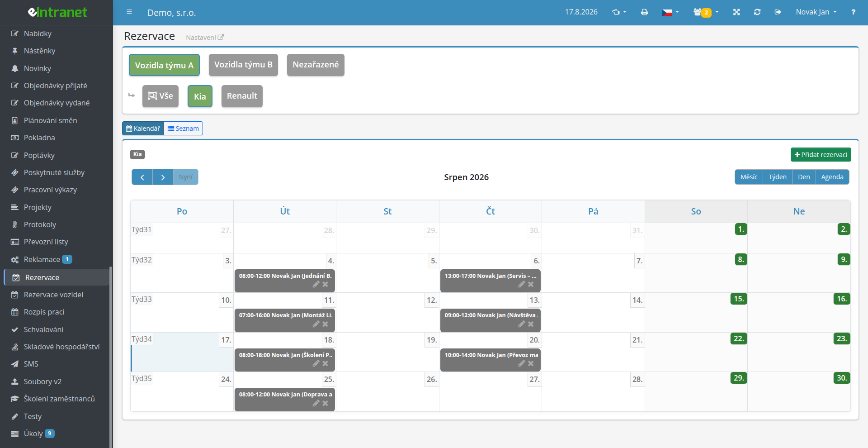Delete the 13:00-17:00 Servis reservation
Screen dimensions: 868x448
pyautogui.click(x=531, y=284)
